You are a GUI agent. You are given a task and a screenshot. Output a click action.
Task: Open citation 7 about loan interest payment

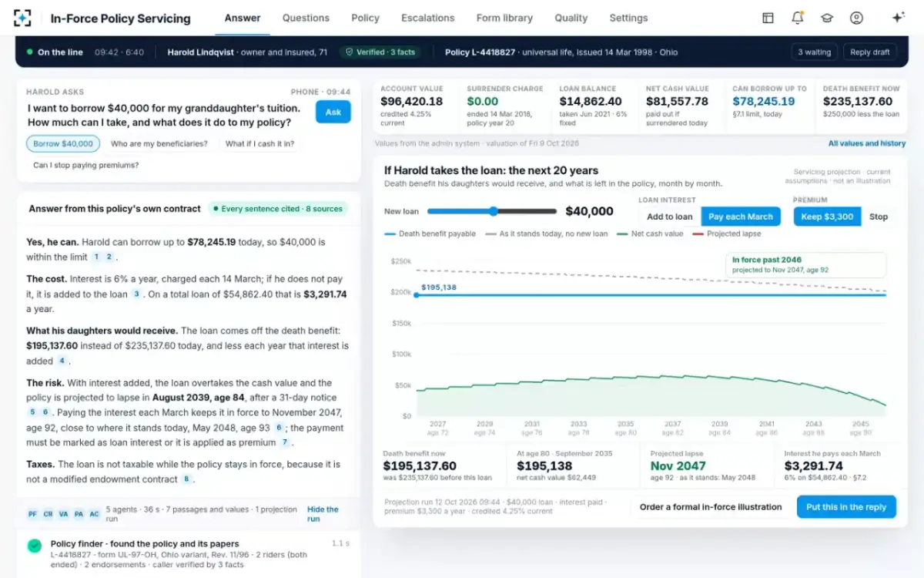(285, 443)
